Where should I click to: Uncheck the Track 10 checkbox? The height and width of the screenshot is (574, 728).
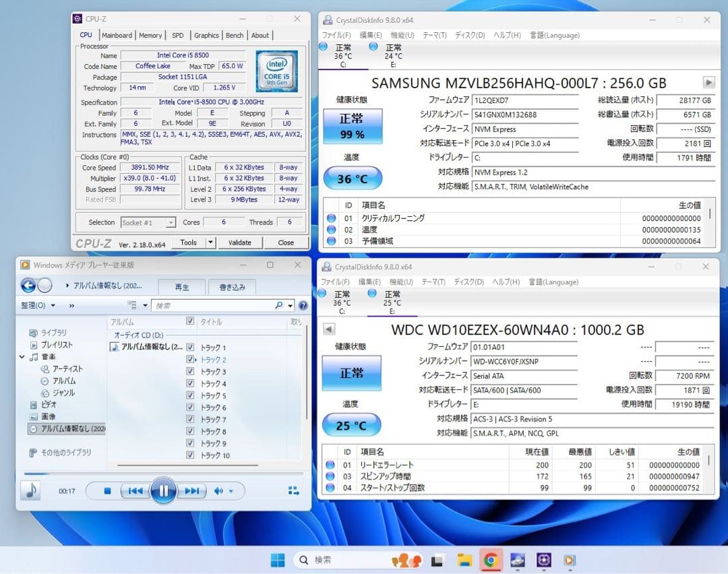pyautogui.click(x=190, y=455)
